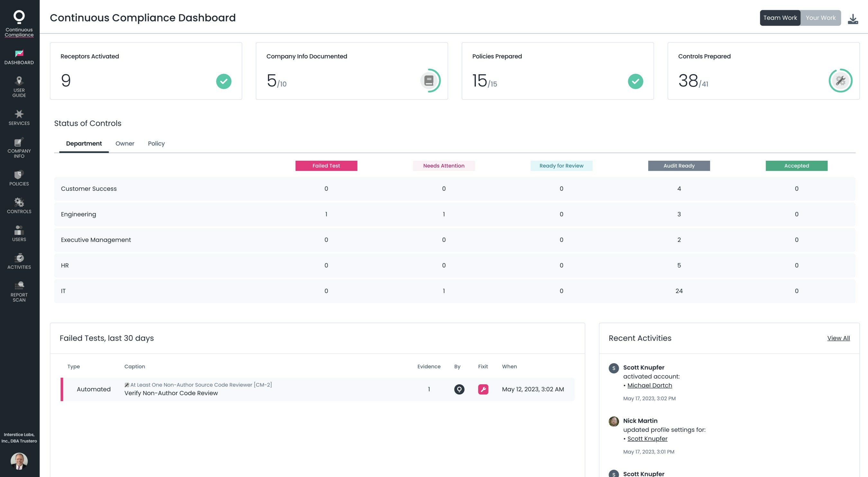The width and height of the screenshot is (868, 477).
Task: Open the Policies shield icon
Action: click(x=19, y=174)
